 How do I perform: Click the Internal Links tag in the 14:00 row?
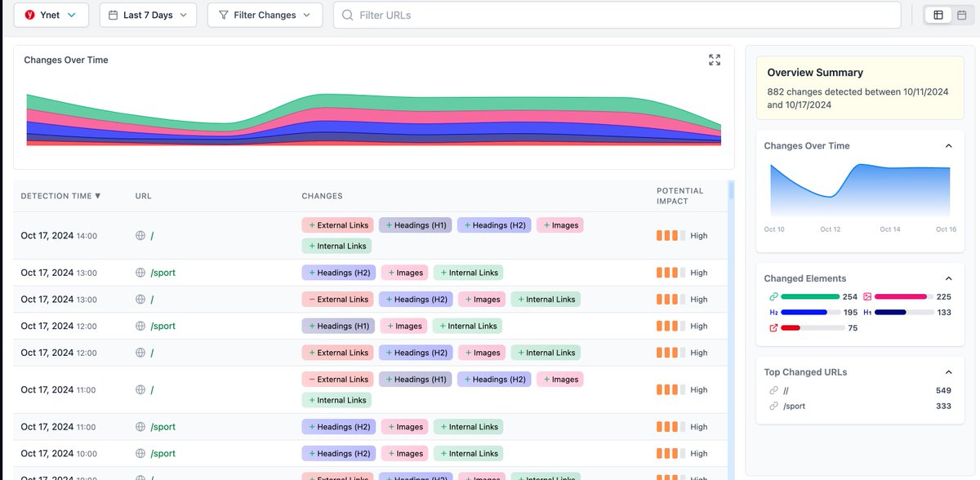(x=336, y=246)
